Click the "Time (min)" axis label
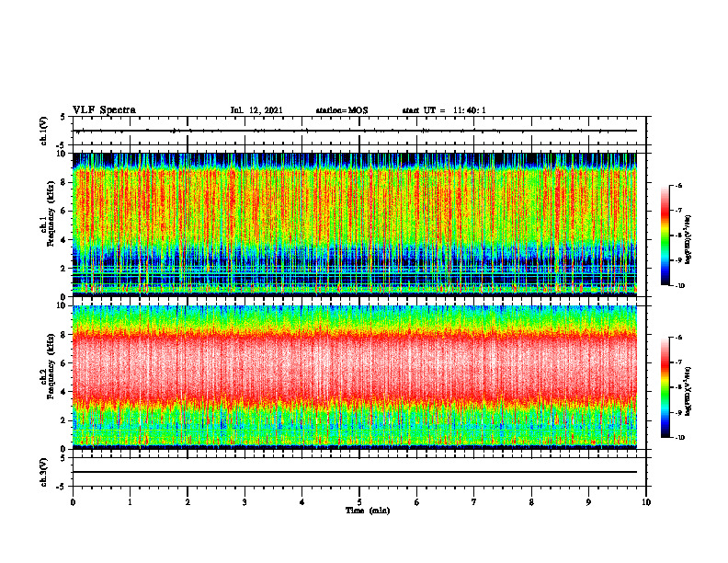The width and height of the screenshot is (728, 563). [368, 511]
